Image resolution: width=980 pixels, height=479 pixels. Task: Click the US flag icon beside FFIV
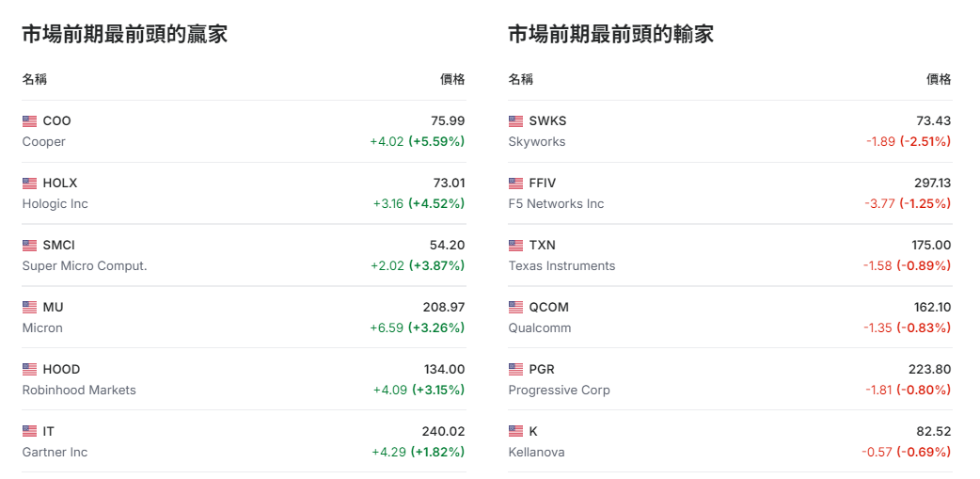pyautogui.click(x=516, y=184)
